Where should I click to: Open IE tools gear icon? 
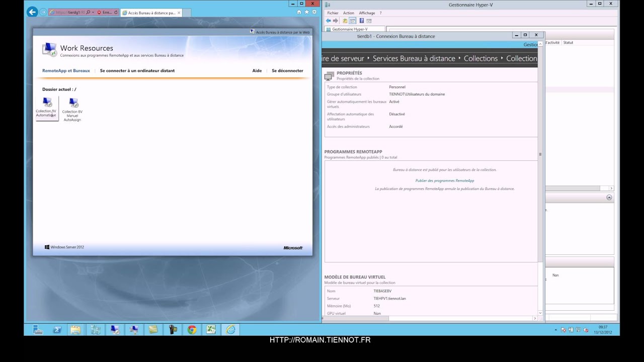313,12
